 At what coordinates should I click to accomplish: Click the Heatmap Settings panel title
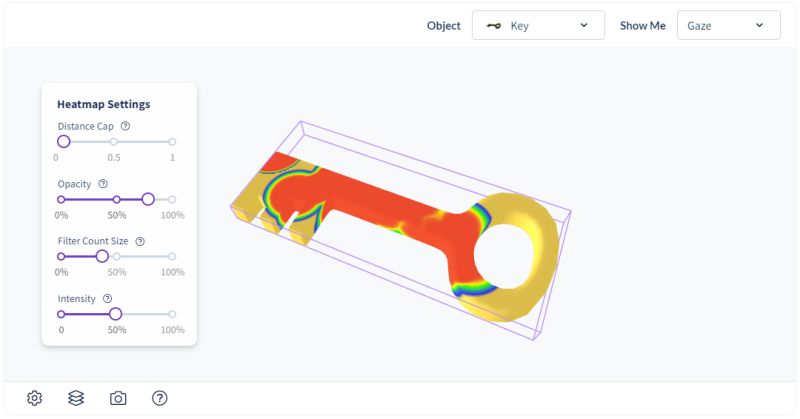pyautogui.click(x=104, y=104)
